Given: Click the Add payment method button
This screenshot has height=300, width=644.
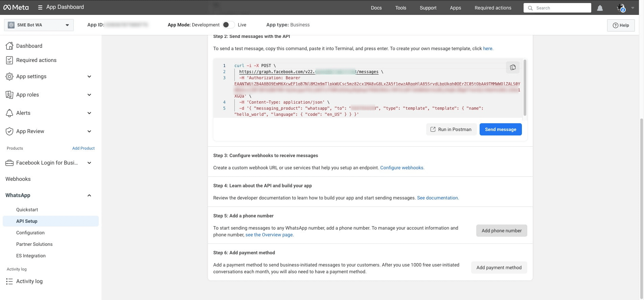Looking at the screenshot, I should 499,267.
